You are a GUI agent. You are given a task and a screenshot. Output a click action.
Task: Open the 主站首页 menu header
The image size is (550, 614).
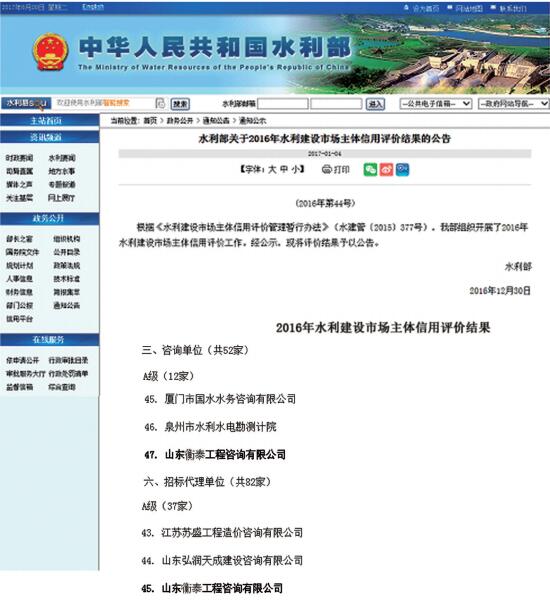pyautogui.click(x=49, y=121)
